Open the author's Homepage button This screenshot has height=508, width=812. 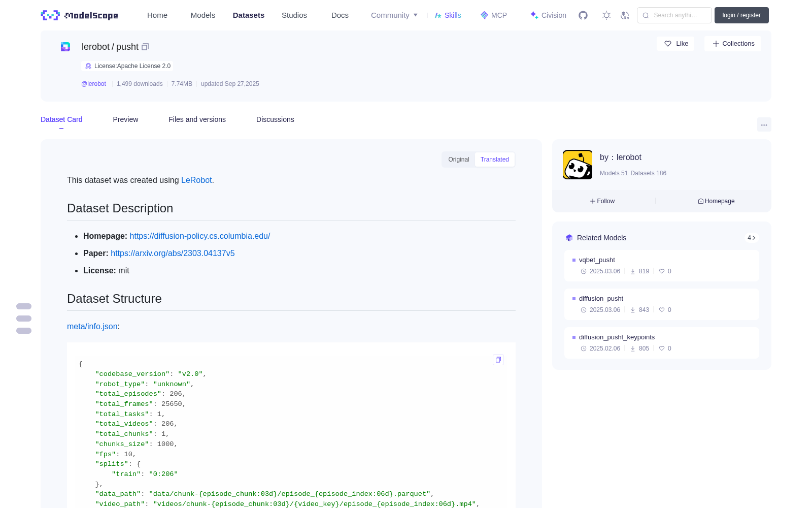(716, 201)
